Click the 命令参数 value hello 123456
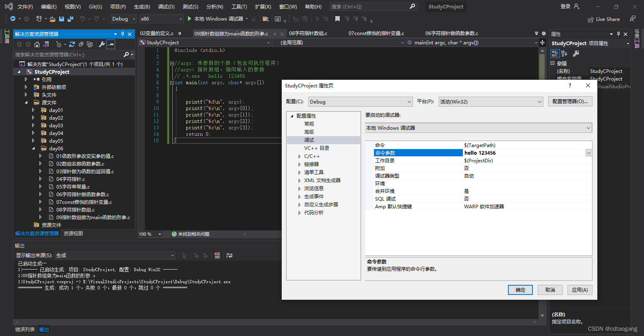The height and width of the screenshot is (336, 644). point(480,153)
